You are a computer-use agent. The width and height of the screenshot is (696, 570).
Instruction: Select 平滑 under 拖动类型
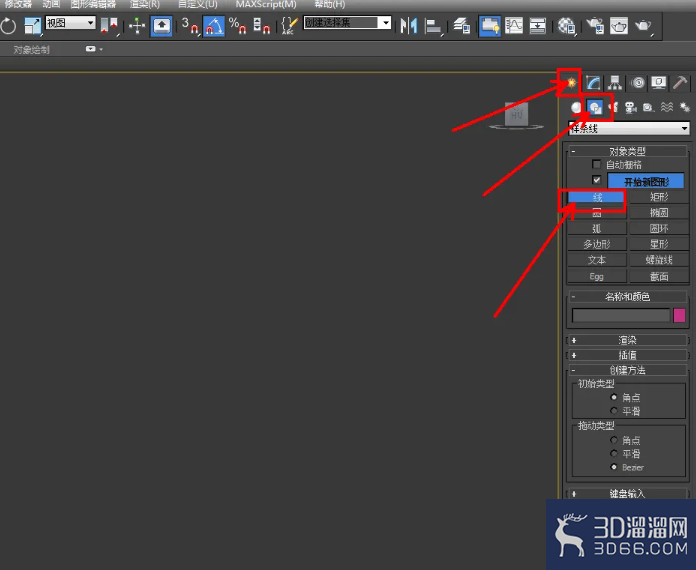(614, 454)
